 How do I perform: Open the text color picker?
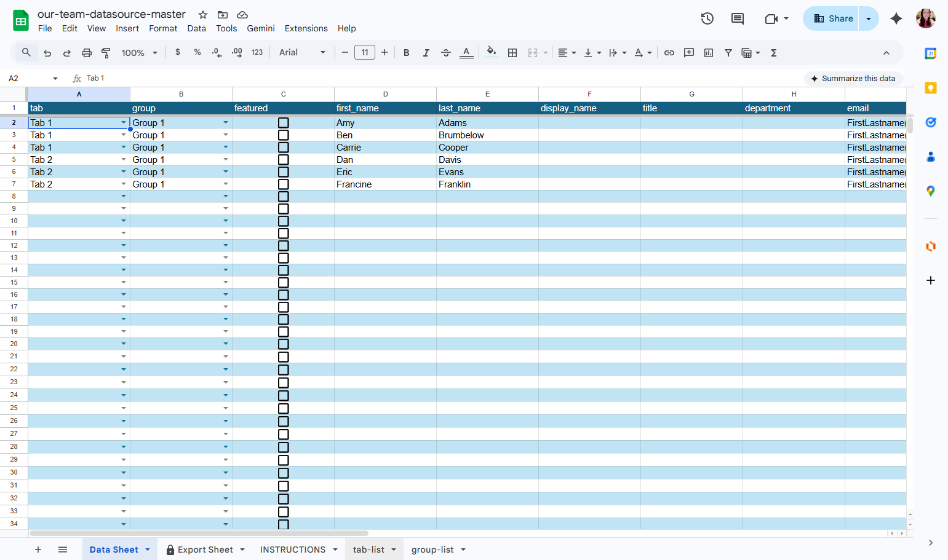(466, 53)
